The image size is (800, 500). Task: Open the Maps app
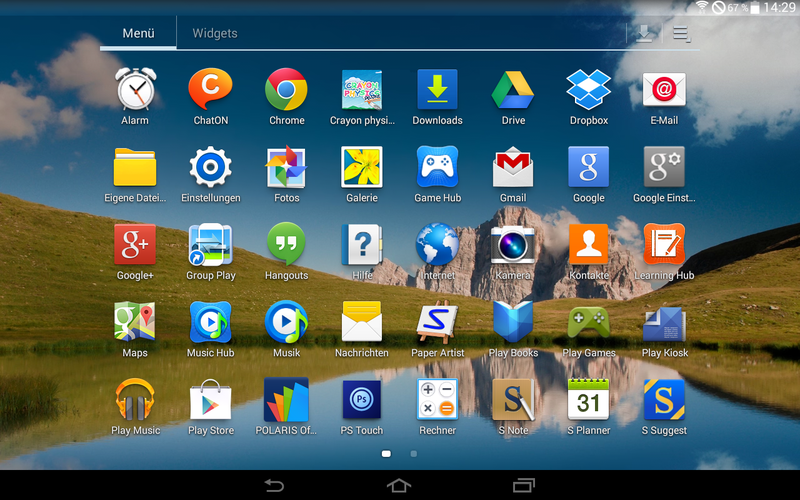click(x=135, y=322)
